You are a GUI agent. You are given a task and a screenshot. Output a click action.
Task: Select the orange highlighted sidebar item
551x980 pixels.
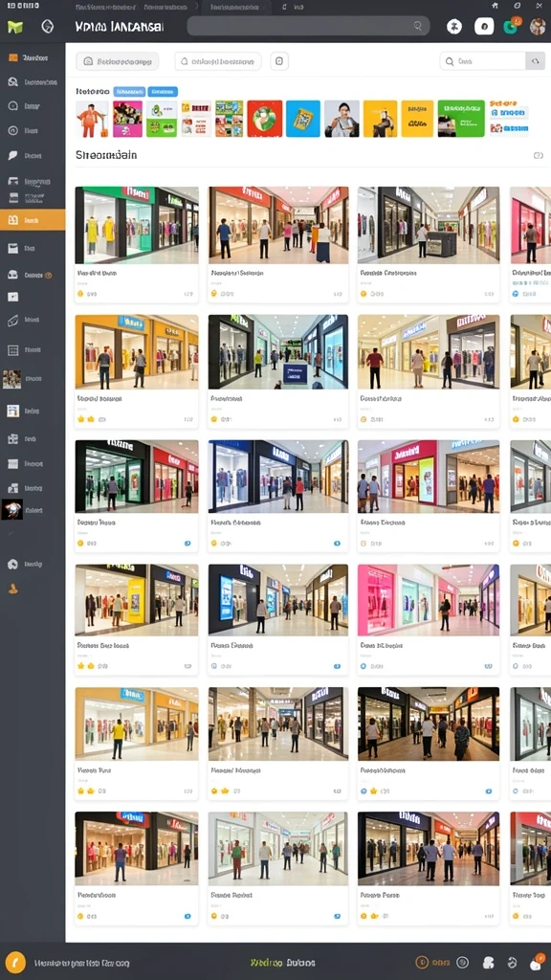pos(33,220)
